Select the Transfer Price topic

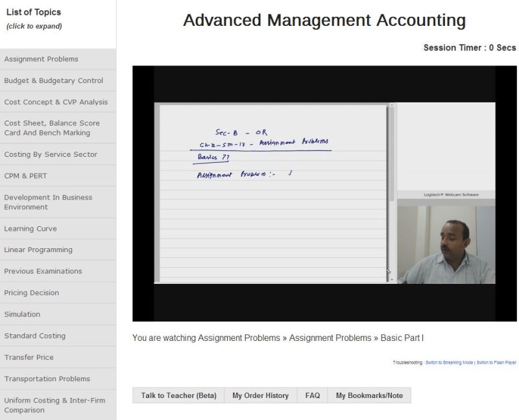29,357
